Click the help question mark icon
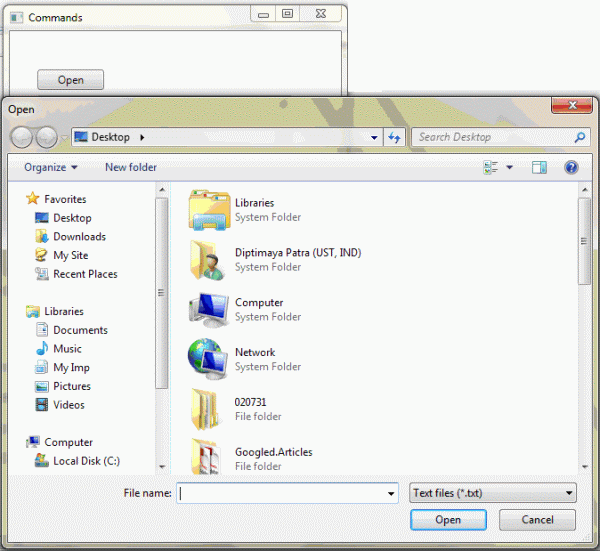Screen dimensions: 600x551 coord(571,167)
